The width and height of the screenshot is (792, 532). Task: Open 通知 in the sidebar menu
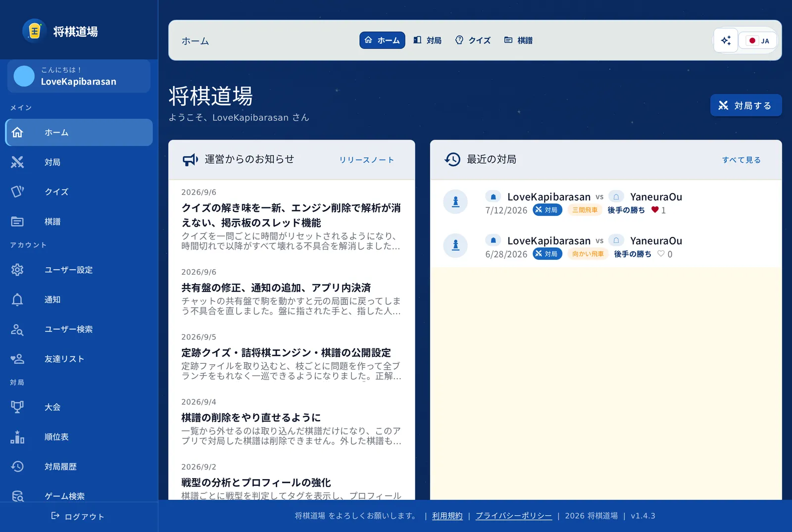click(x=79, y=299)
